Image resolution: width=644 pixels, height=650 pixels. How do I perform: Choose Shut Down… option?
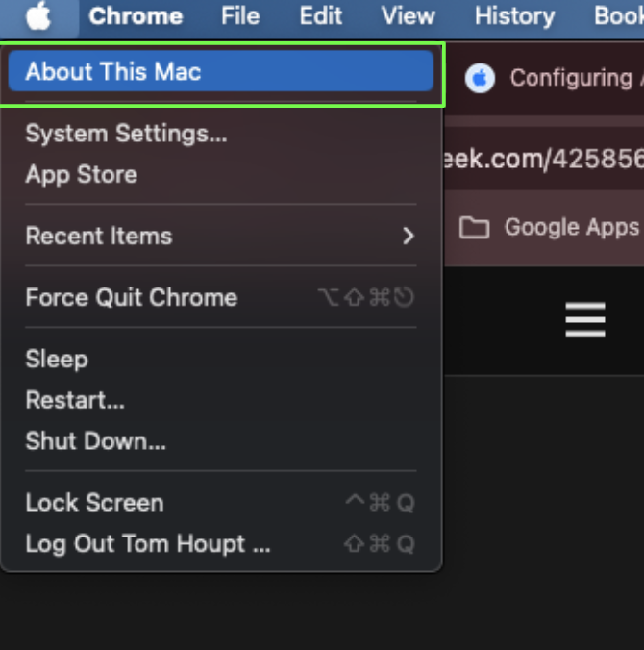pyautogui.click(x=221, y=440)
